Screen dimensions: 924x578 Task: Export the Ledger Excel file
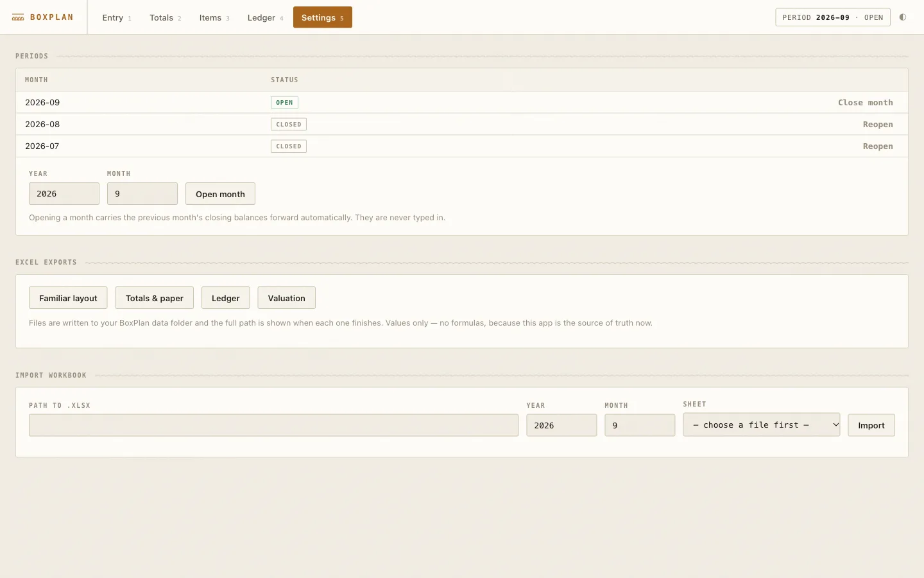[x=226, y=298]
